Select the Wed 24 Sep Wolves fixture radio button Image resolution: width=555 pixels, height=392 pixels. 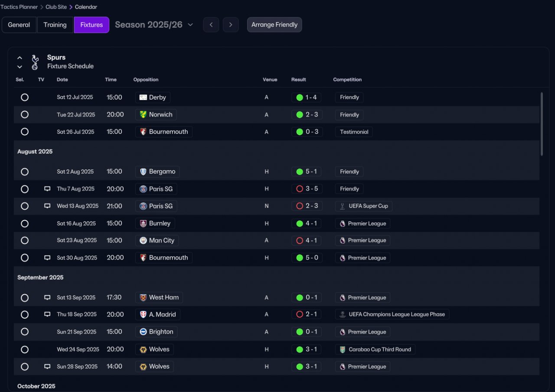click(x=25, y=349)
